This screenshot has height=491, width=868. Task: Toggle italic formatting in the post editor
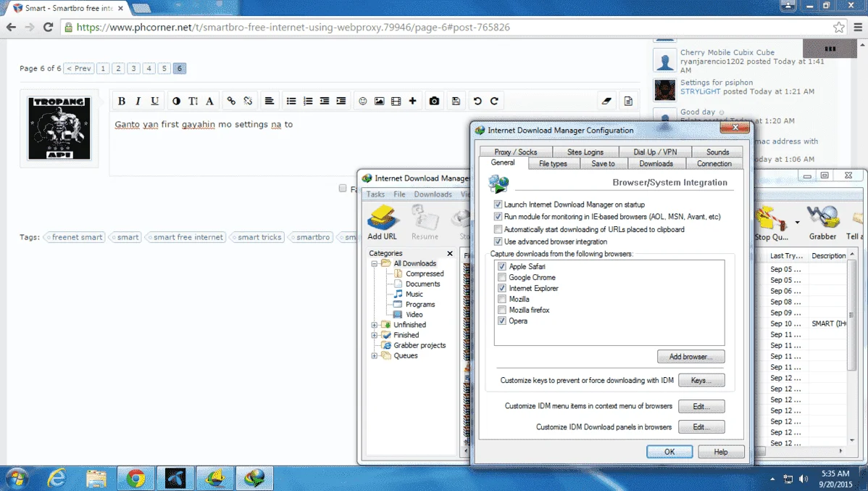coord(138,101)
